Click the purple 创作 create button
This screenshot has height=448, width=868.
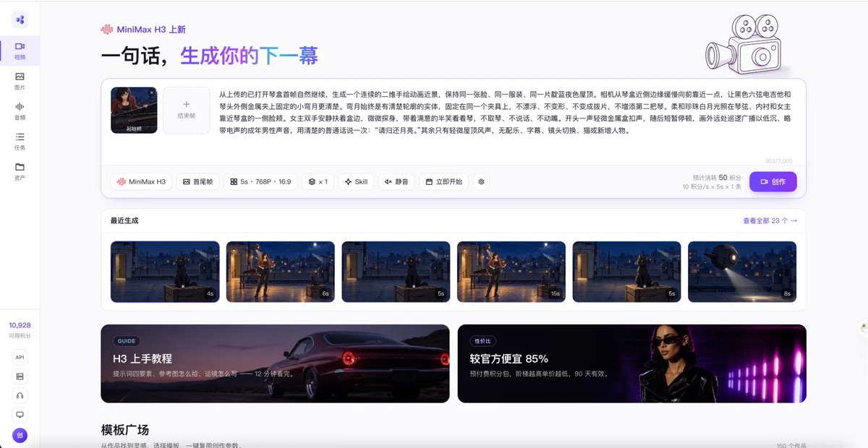tap(773, 181)
